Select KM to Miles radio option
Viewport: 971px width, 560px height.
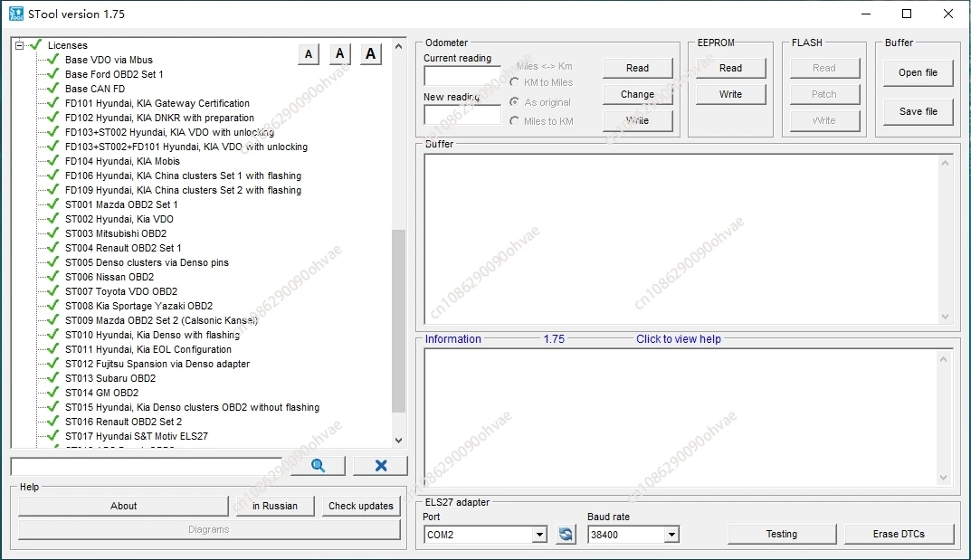[x=514, y=82]
